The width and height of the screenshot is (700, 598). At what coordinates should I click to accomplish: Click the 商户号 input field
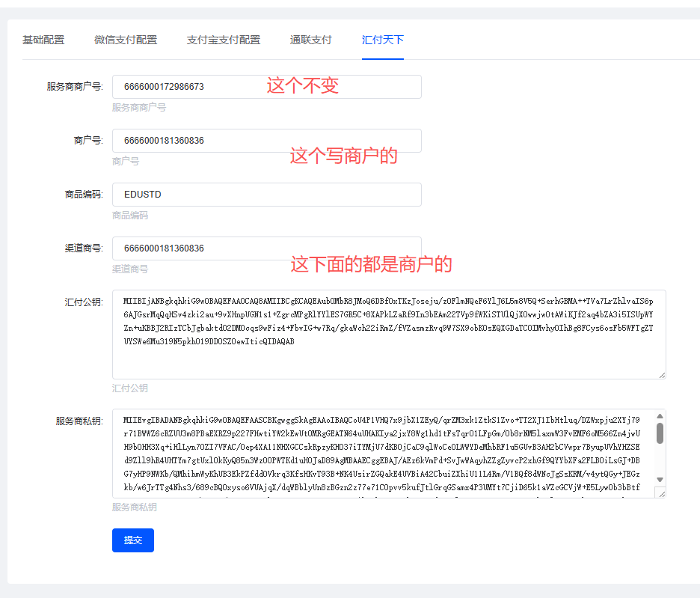click(266, 141)
